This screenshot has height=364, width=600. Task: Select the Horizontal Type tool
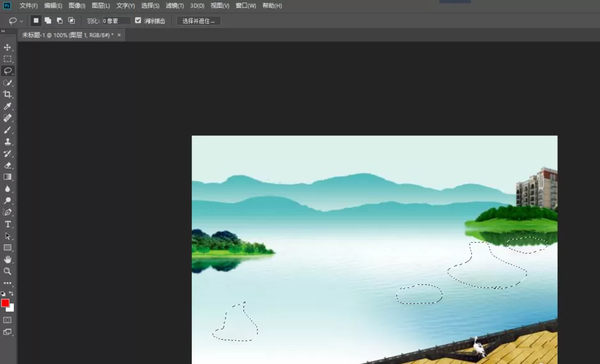point(7,224)
